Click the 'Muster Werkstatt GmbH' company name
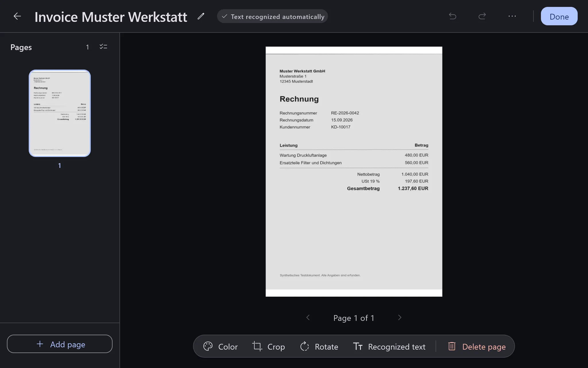This screenshot has width=588, height=368. point(302,71)
